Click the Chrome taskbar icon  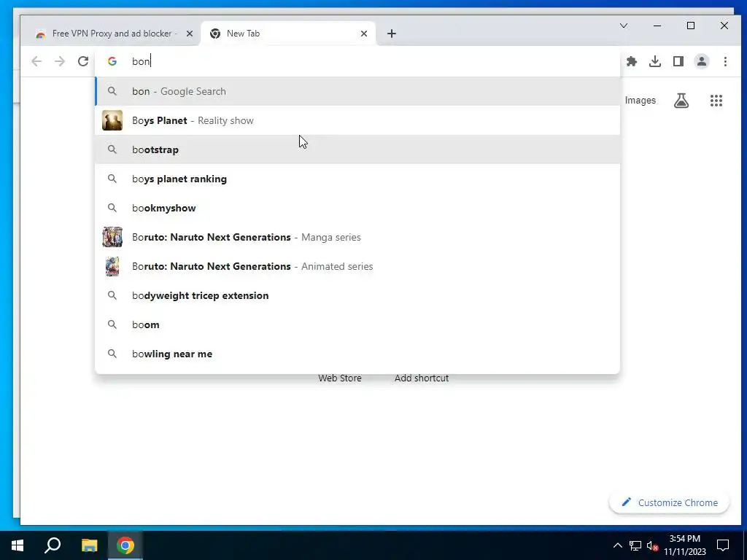[x=125, y=545]
